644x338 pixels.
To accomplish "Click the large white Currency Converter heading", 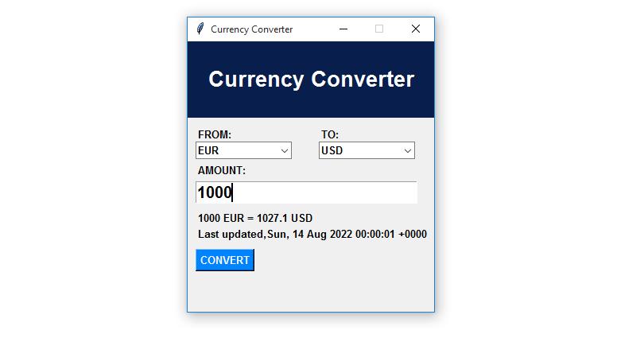I will pyautogui.click(x=311, y=80).
